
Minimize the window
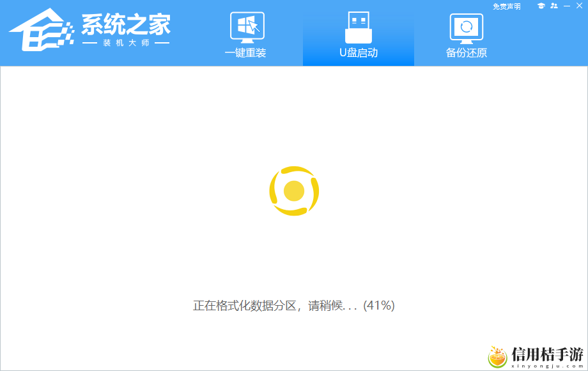567,6
